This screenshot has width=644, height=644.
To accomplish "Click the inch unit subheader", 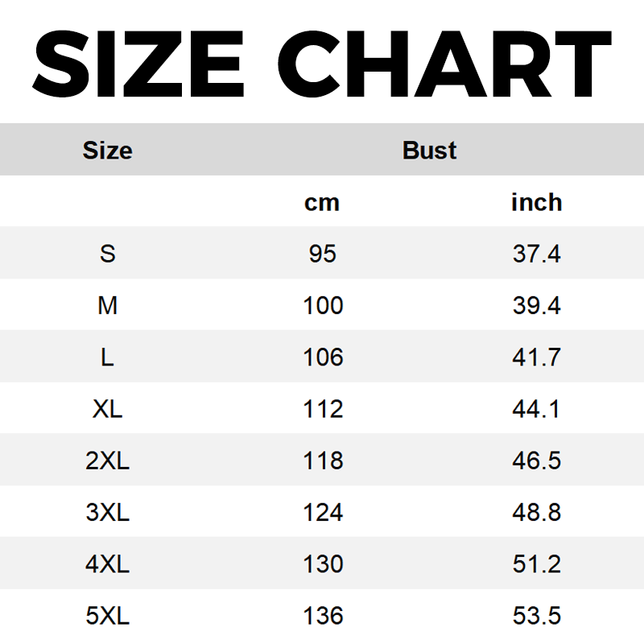I will pos(536,202).
